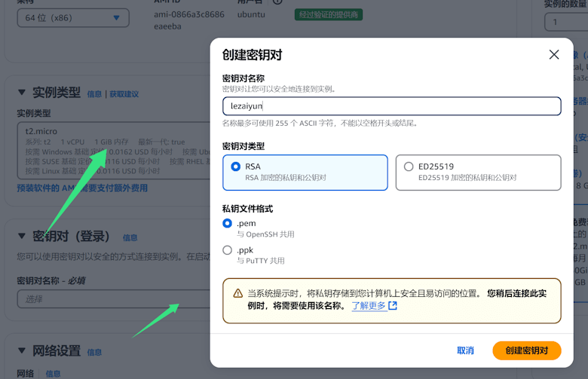588x379 pixels.
Task: Open the 64 位 (x86) architecture dropdown
Action: pos(72,17)
